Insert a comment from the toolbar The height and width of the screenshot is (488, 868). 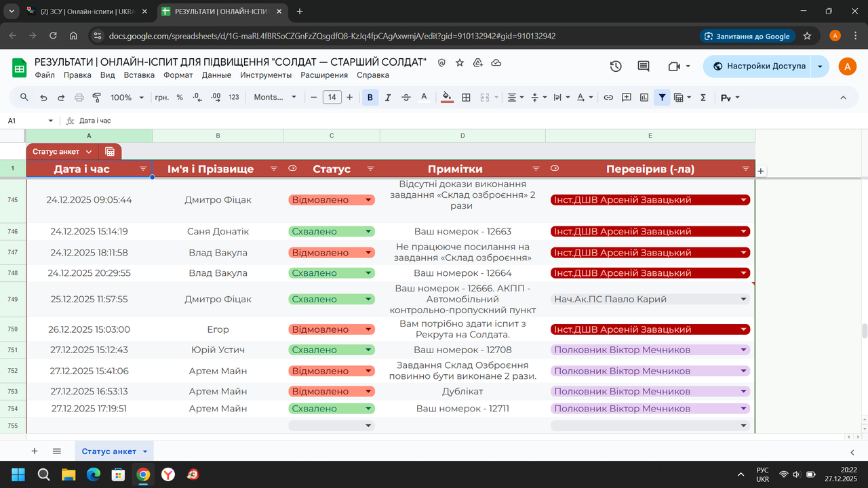click(x=627, y=98)
